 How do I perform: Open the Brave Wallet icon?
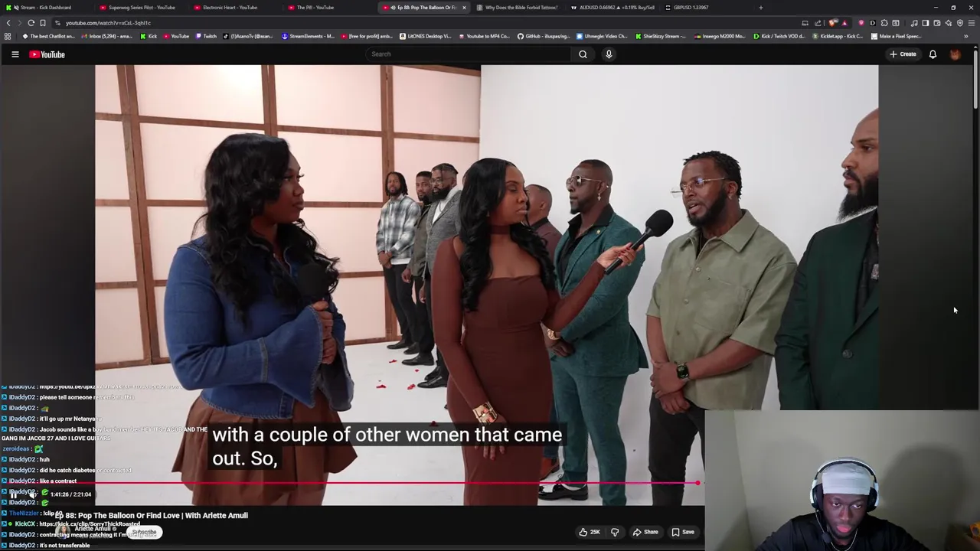coord(937,23)
